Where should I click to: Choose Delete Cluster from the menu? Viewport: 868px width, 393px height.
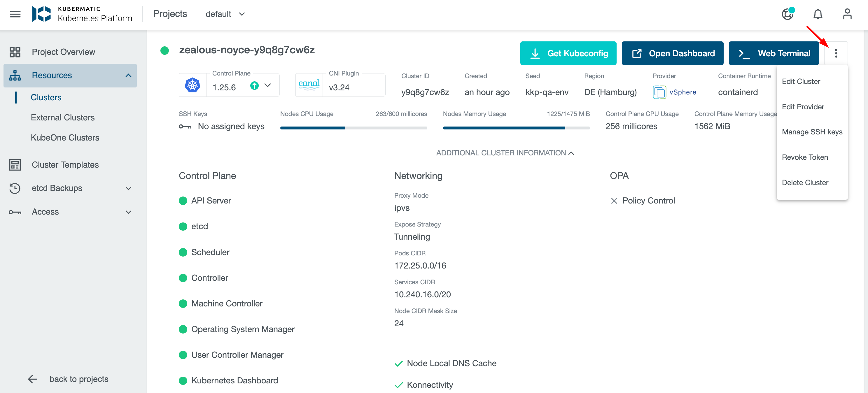806,182
